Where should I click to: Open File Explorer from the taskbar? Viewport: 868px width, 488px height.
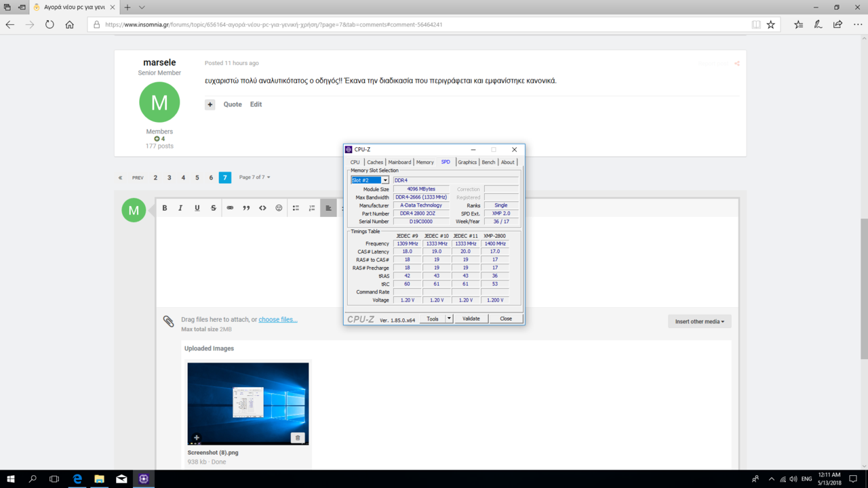point(99,479)
